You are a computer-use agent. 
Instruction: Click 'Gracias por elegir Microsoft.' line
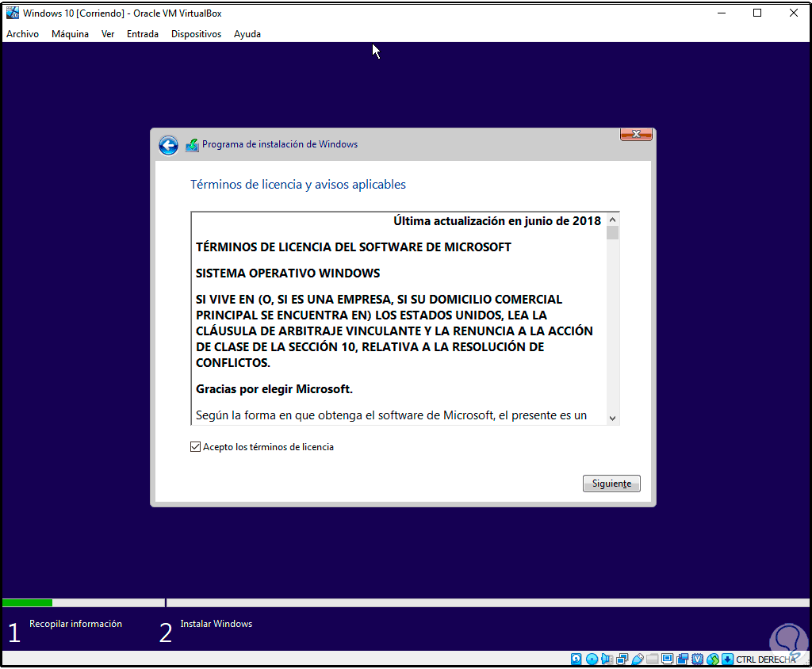pos(274,389)
